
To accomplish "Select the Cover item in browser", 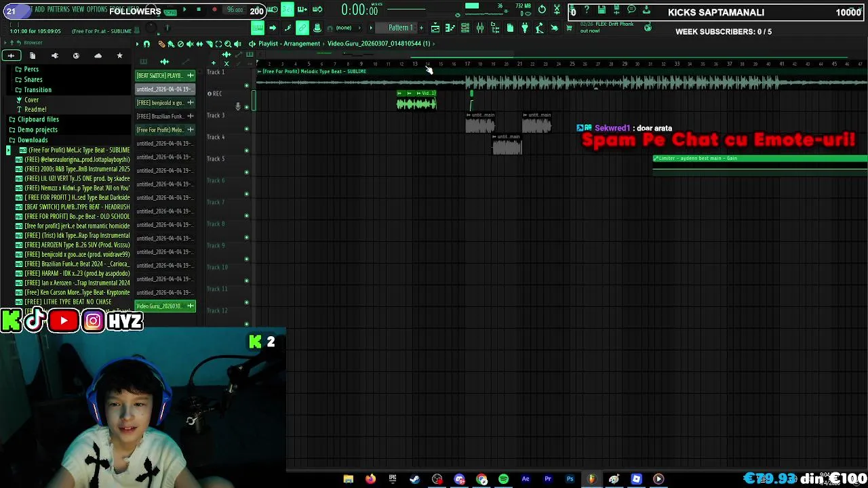I will [x=31, y=100].
